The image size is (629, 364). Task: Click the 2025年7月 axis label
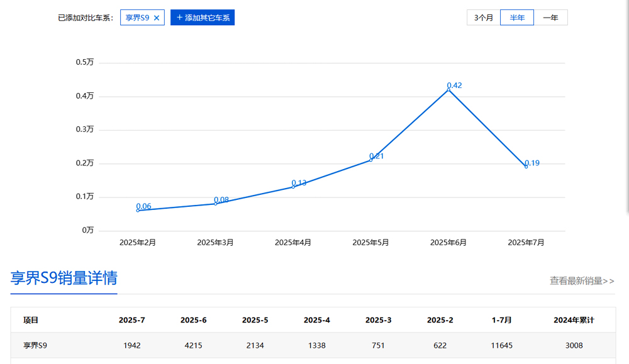click(526, 243)
